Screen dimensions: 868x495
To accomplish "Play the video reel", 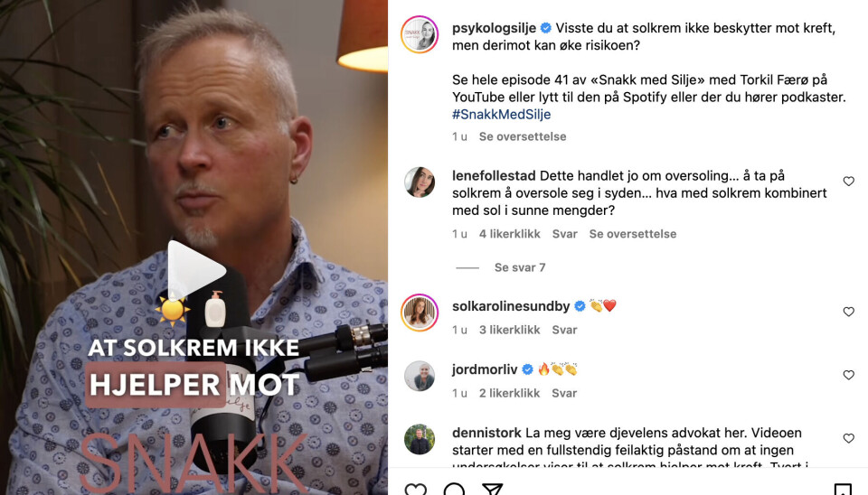I will (x=196, y=270).
